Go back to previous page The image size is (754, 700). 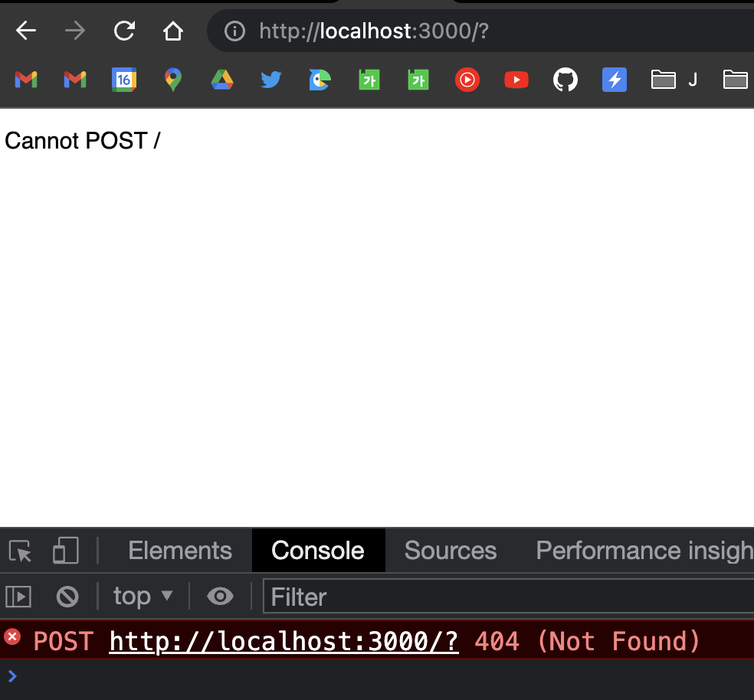tap(26, 31)
